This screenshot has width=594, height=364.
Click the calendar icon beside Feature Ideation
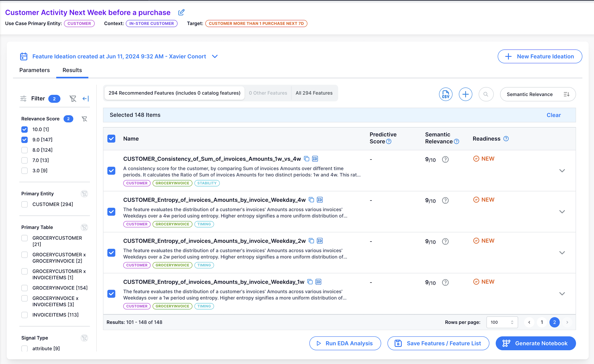(x=24, y=56)
